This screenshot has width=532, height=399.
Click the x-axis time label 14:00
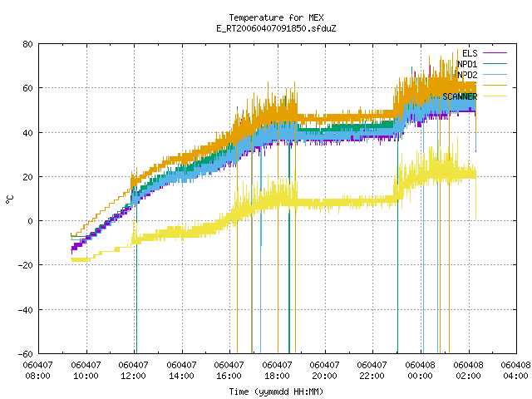(181, 376)
